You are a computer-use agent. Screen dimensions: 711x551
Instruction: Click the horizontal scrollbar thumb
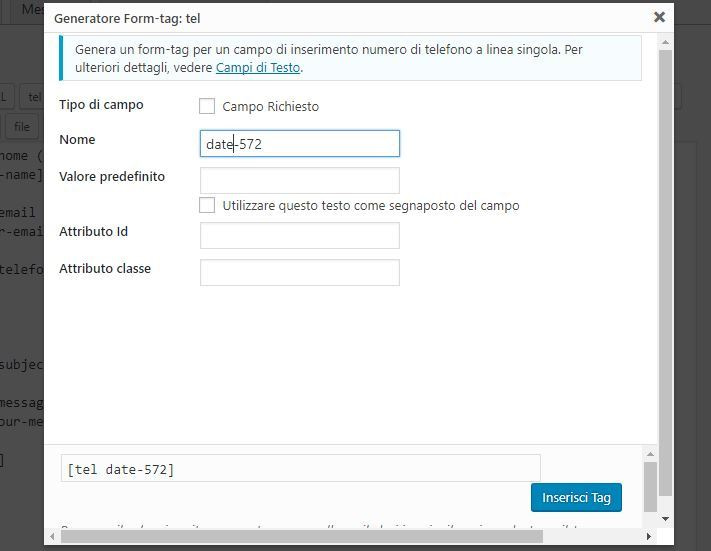pos(302,536)
